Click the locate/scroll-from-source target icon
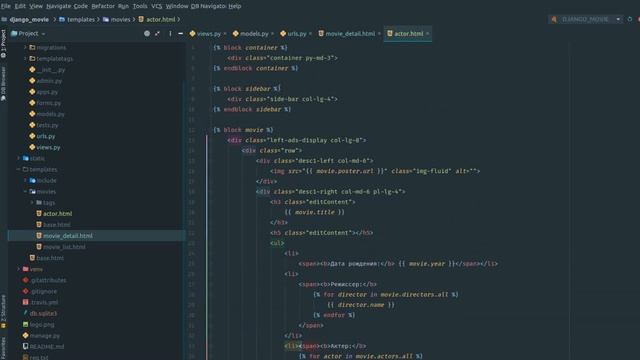Viewport: 640px width, 360px height. pyautogui.click(x=147, y=33)
